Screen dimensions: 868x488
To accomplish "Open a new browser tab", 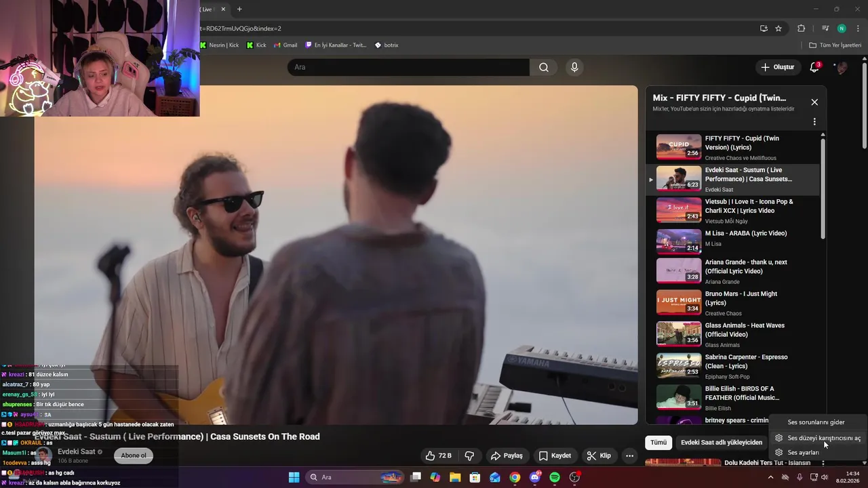I will 239,9.
